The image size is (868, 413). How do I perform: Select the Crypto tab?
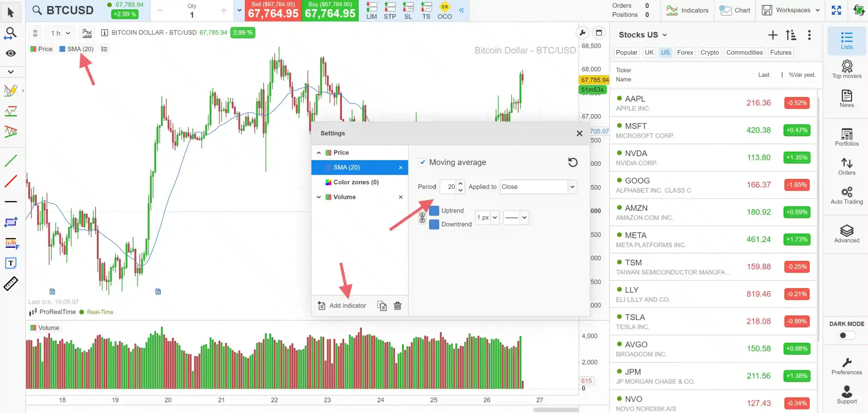click(x=709, y=52)
